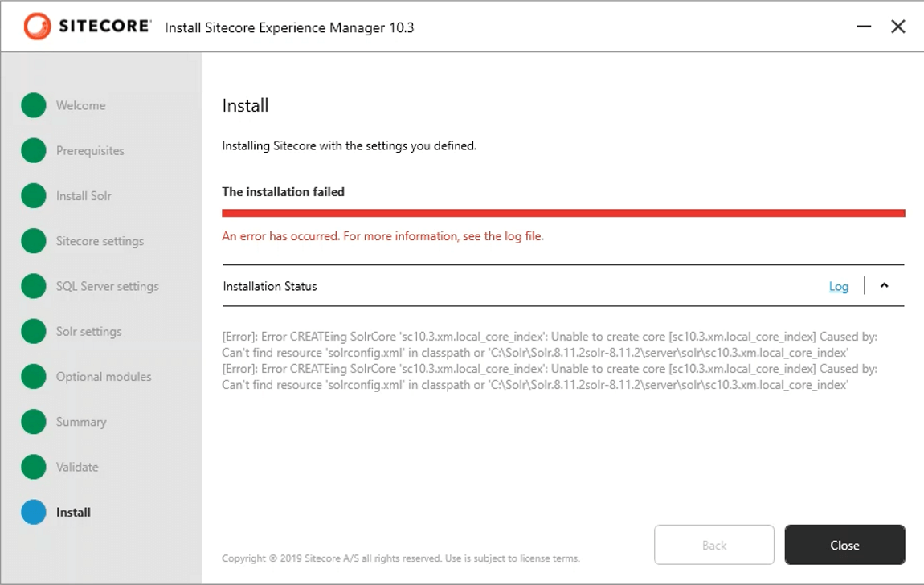Select the Optional modules step label
Image resolution: width=924 pixels, height=585 pixels.
coord(104,377)
